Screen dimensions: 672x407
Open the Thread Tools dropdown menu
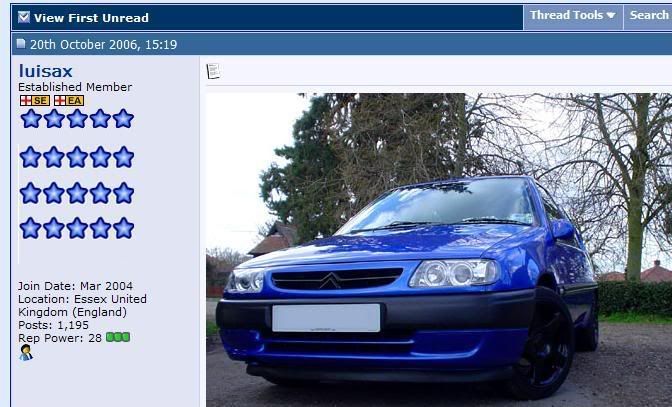point(573,15)
